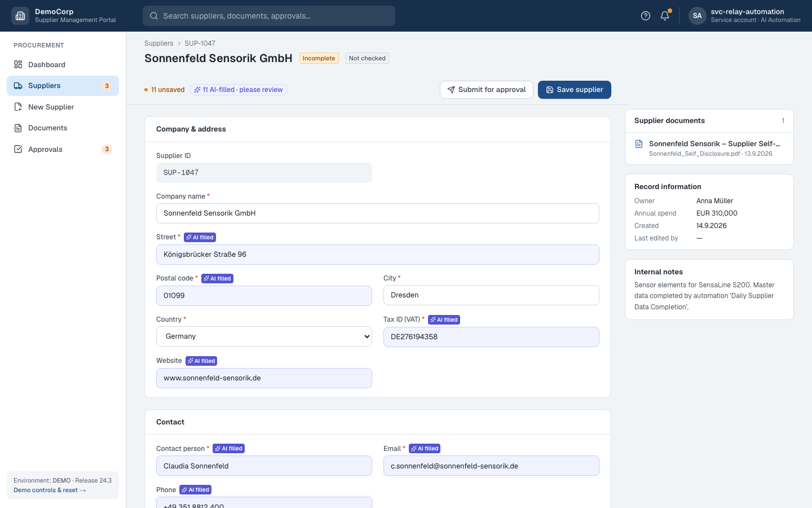Click the DemoCorp building logo icon
This screenshot has height=508, width=812.
click(20, 16)
